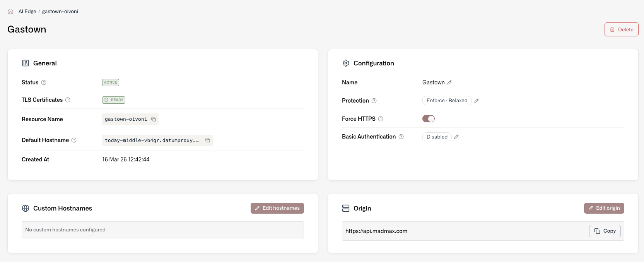This screenshot has height=262, width=644.
Task: Click the gastown-oivoni resource name text
Action: pyautogui.click(x=126, y=119)
